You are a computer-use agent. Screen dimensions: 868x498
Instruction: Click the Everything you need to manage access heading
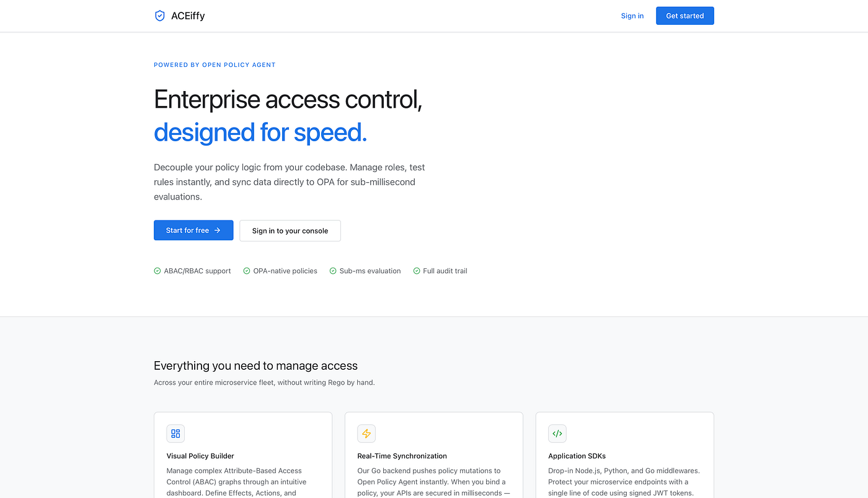[x=255, y=365]
